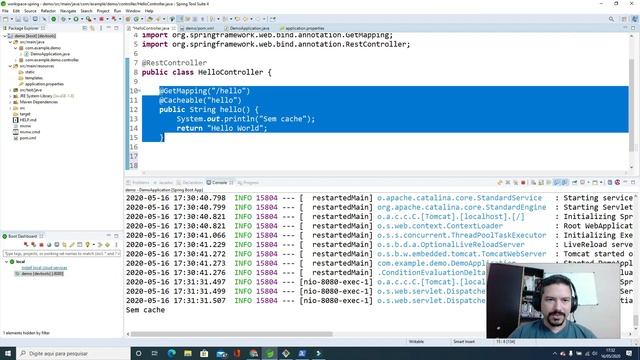Open dropdown next to Debug toolbar icon

pos(69,19)
